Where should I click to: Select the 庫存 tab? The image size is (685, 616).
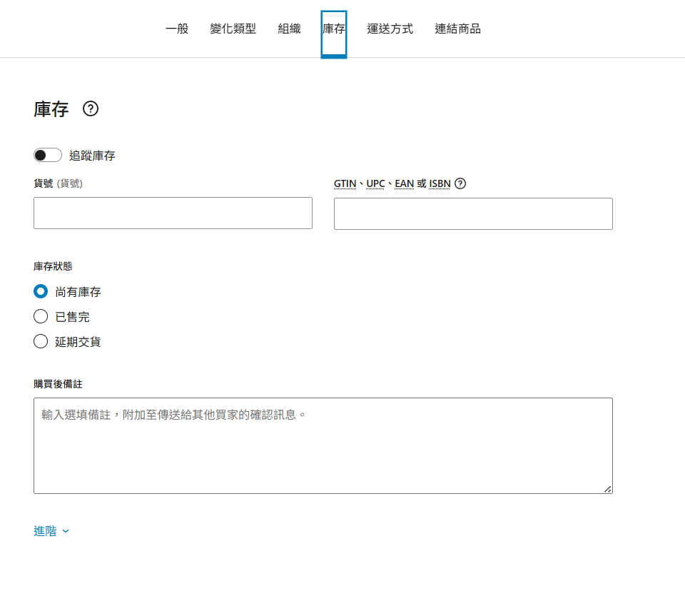(x=334, y=29)
